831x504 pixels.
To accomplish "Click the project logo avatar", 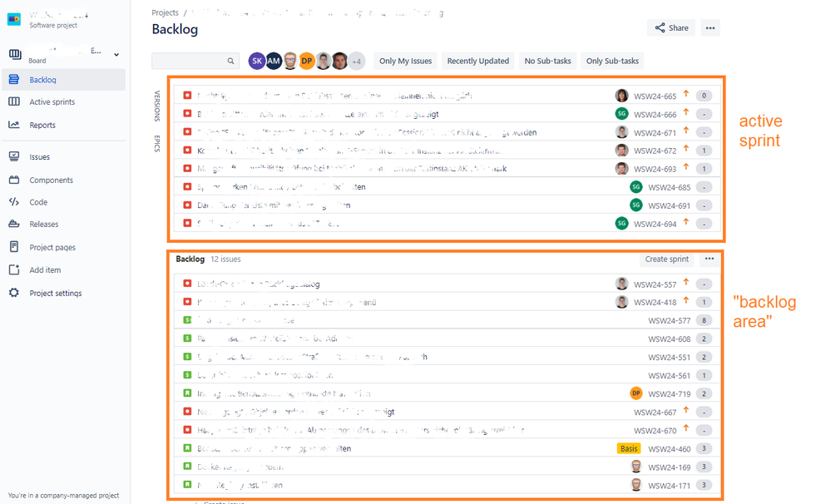I will click(14, 20).
